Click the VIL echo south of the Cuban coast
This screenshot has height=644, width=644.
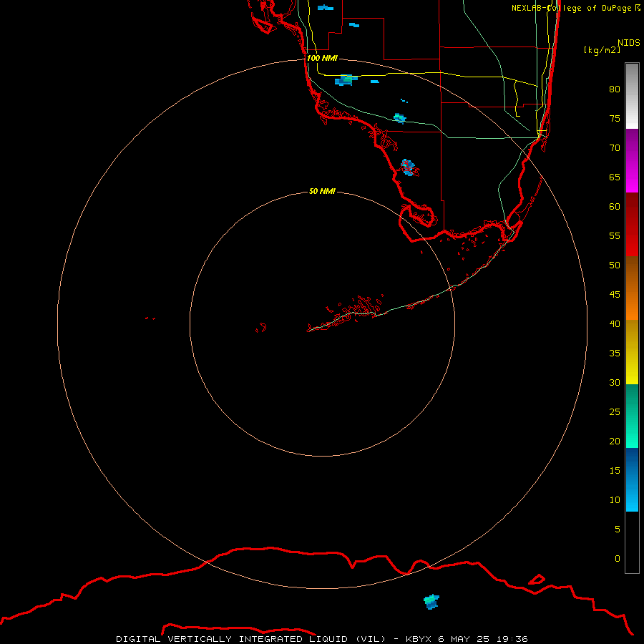[x=431, y=602]
